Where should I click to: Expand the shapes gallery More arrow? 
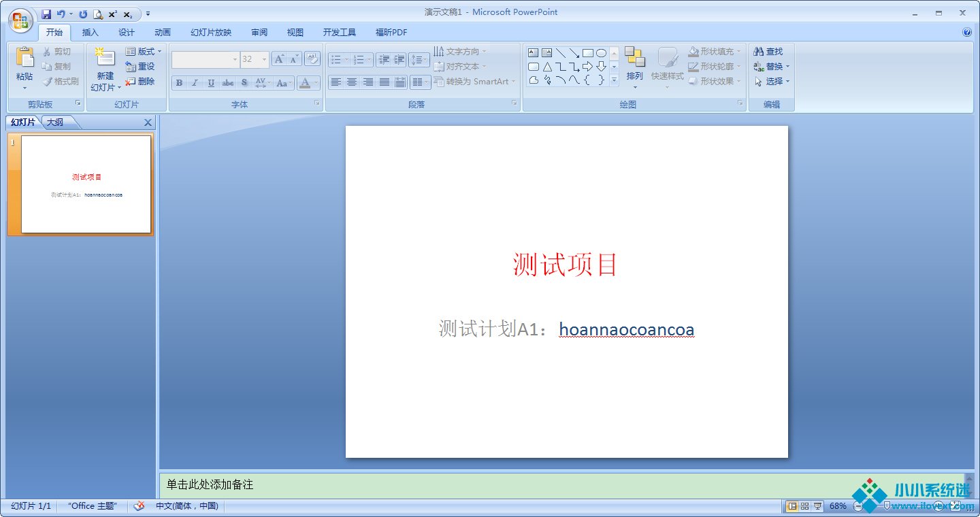point(614,81)
